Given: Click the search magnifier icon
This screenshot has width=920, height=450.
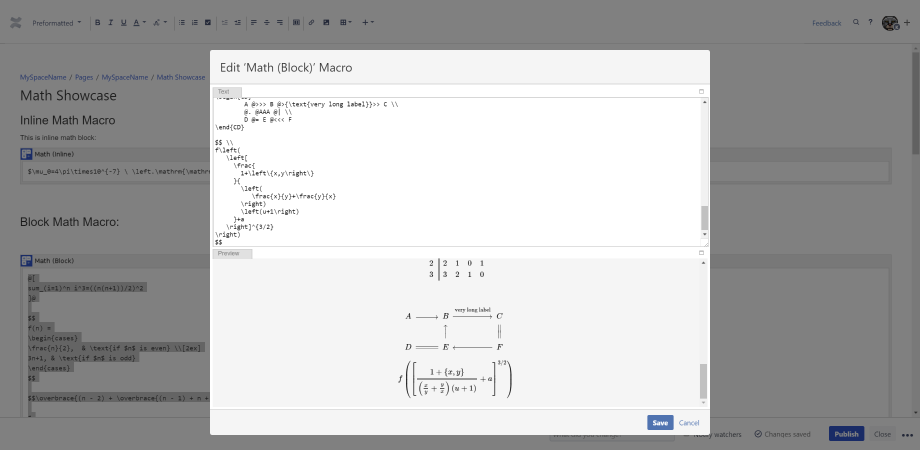Looking at the screenshot, I should [x=856, y=22].
